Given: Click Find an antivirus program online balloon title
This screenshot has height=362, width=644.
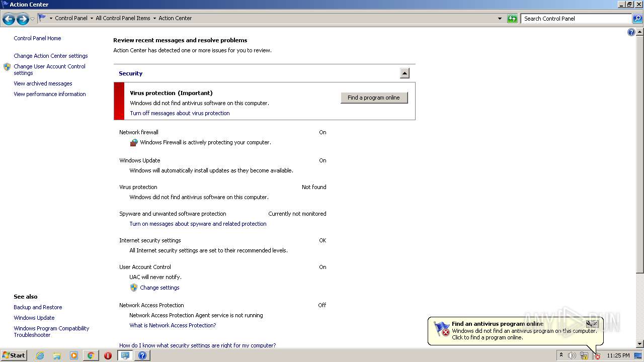Looking at the screenshot, I should click(498, 324).
